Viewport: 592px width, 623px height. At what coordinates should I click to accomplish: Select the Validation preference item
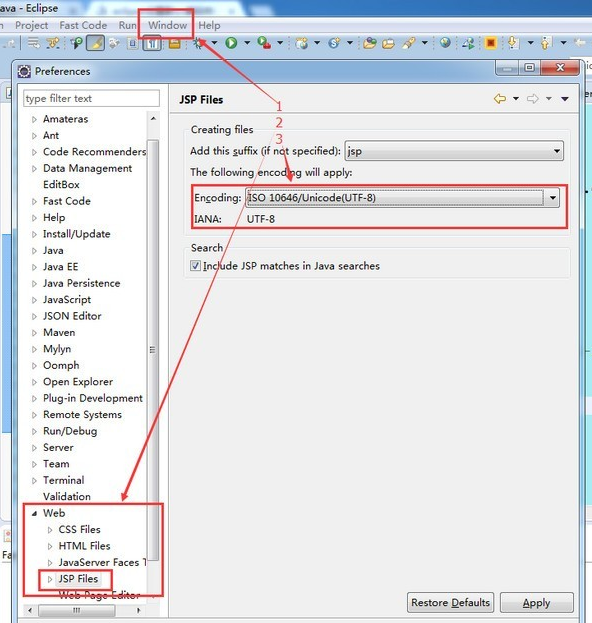[x=67, y=497]
